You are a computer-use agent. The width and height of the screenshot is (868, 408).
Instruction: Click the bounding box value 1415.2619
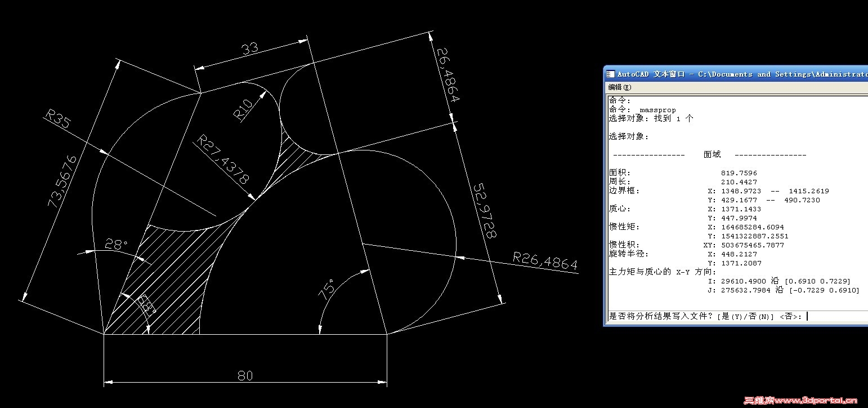(x=809, y=191)
